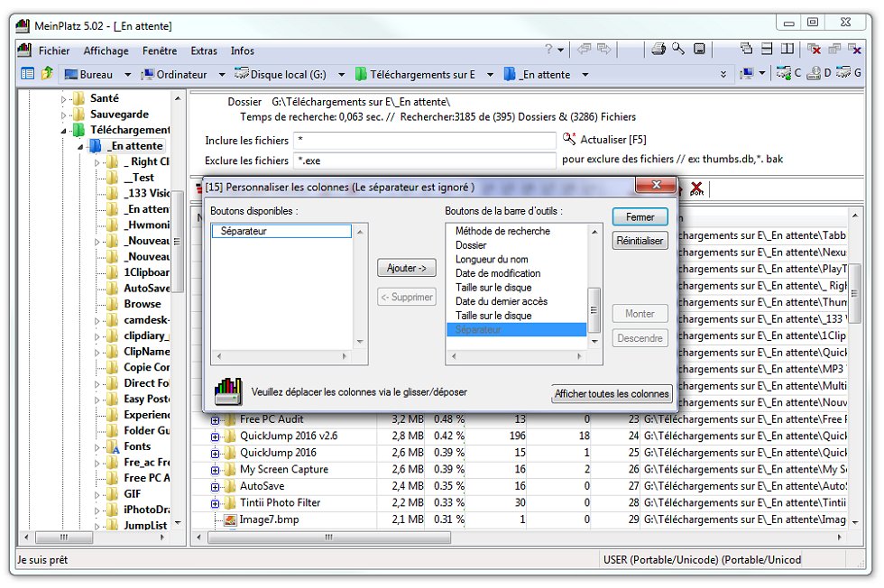Click the MeinPlatz app icon in menu bar
Viewport: 884px width, 588px height.
(x=24, y=50)
